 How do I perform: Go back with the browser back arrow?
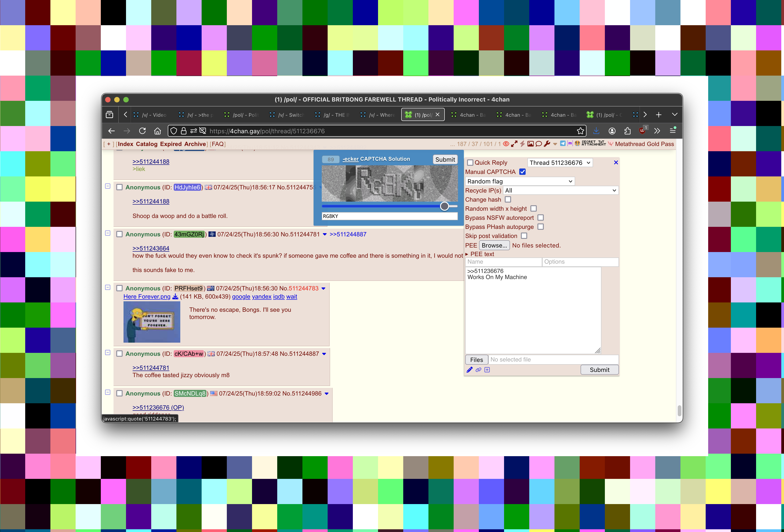111,131
